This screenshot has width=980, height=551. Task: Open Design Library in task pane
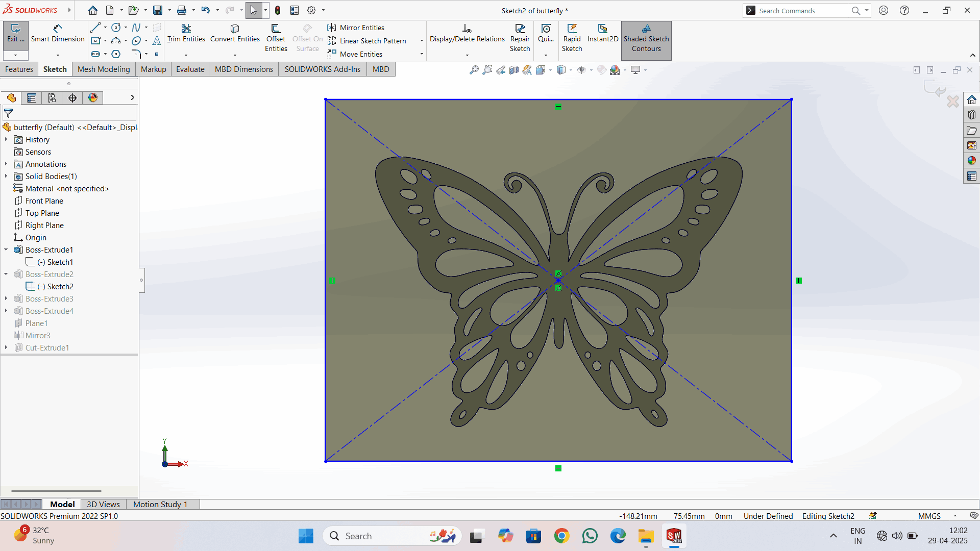(971, 115)
